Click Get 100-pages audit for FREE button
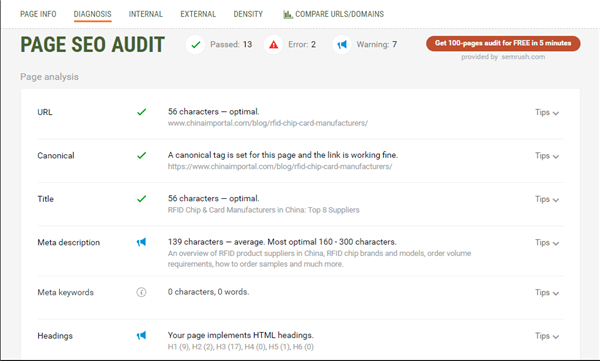Screen dimensions: 600x361 coord(503,43)
